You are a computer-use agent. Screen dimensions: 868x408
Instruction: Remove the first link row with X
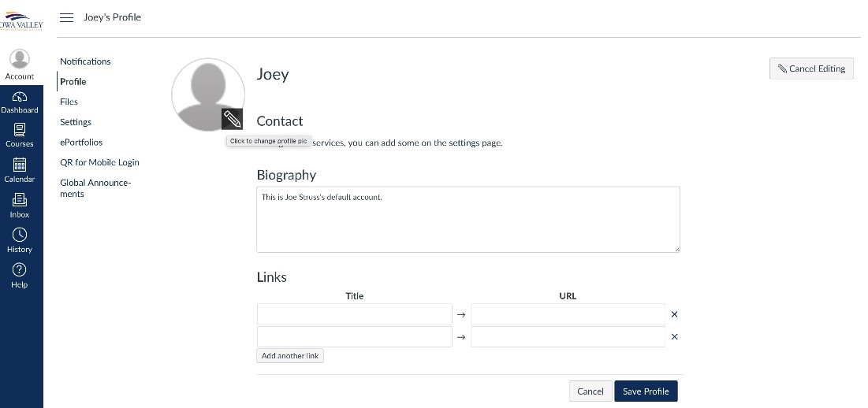(x=674, y=314)
